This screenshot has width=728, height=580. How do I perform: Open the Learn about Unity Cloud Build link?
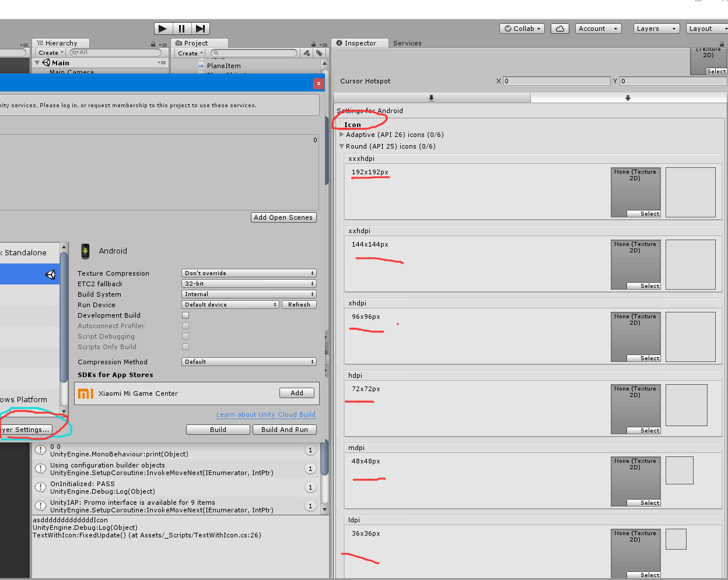click(x=265, y=414)
